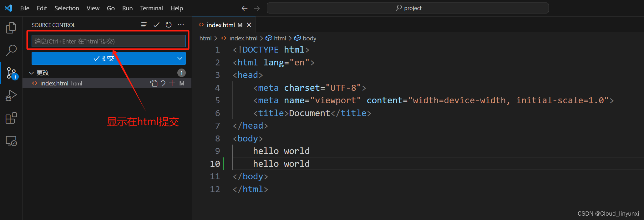The height and width of the screenshot is (220, 644).
Task: Open Source Control more actions menu
Action: pyautogui.click(x=181, y=25)
